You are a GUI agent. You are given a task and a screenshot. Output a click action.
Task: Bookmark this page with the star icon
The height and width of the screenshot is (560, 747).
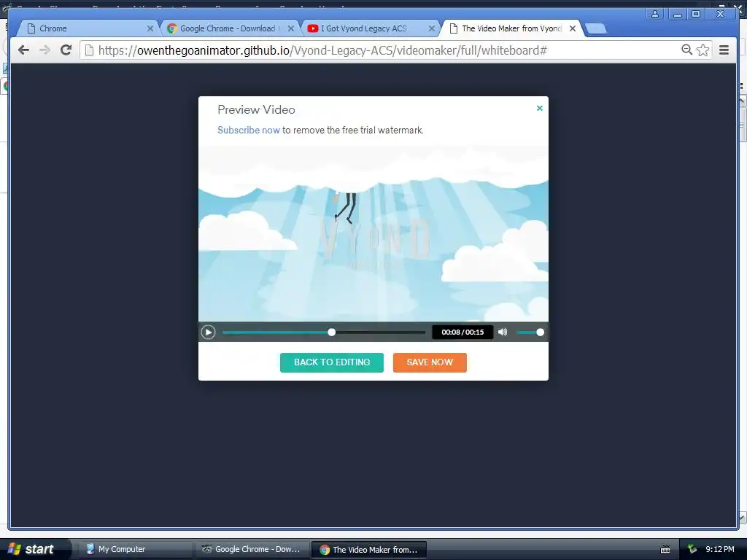(x=703, y=50)
